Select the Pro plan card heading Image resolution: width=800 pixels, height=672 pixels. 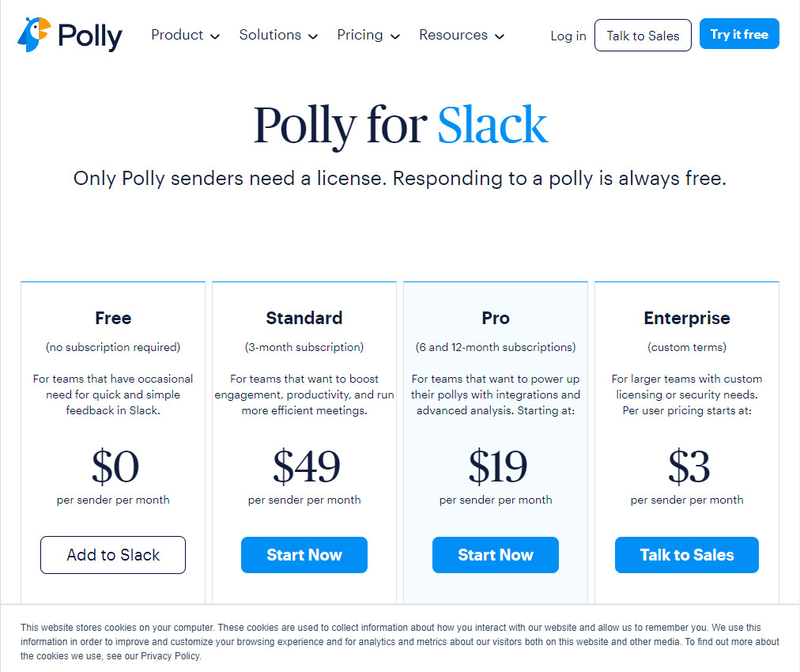point(496,318)
